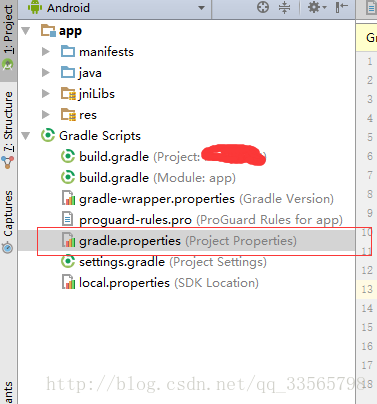
Task: Click the Android robot icon in header
Action: pyautogui.click(x=35, y=7)
